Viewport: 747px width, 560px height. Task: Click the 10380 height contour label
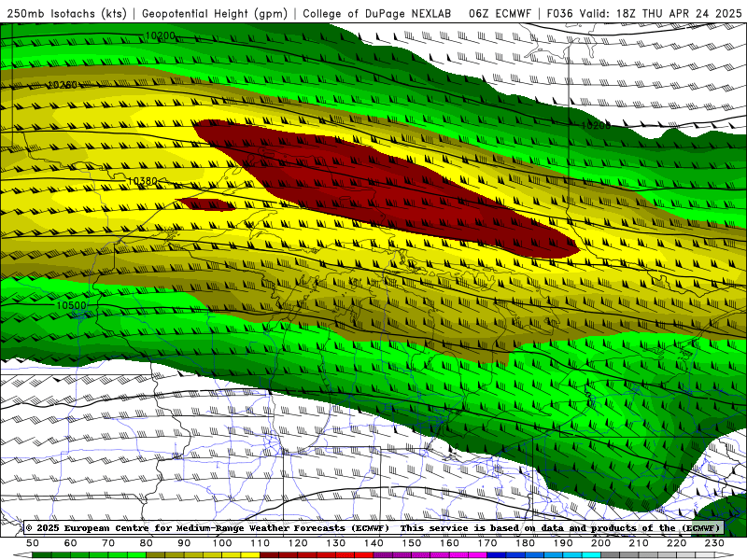coord(143,181)
